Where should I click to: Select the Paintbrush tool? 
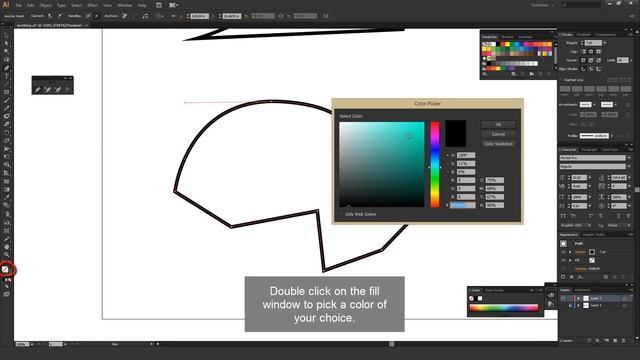pos(6,100)
